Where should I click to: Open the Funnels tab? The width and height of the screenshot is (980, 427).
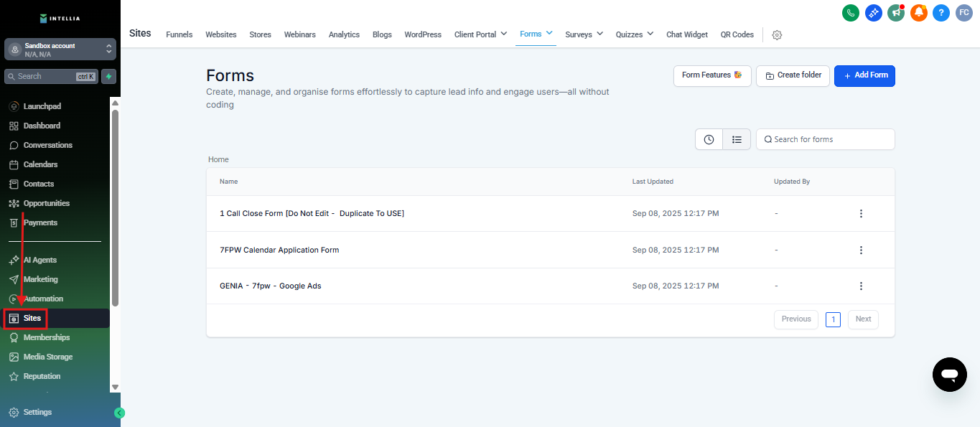(179, 34)
